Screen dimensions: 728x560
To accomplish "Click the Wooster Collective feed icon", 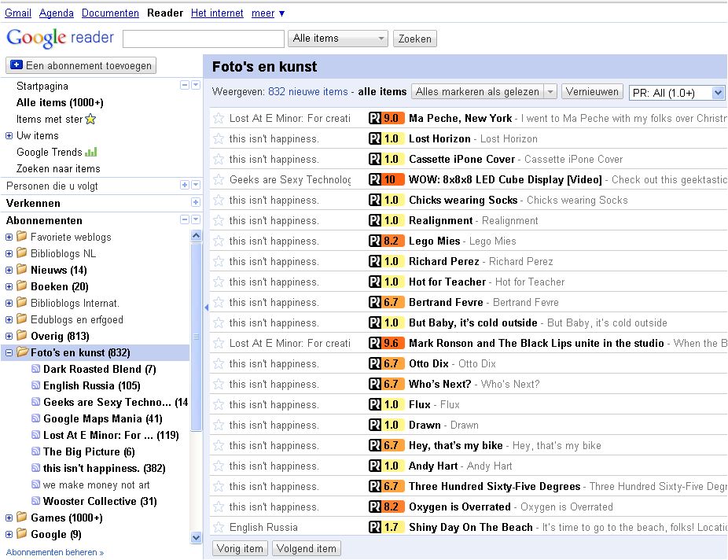I will pos(35,501).
